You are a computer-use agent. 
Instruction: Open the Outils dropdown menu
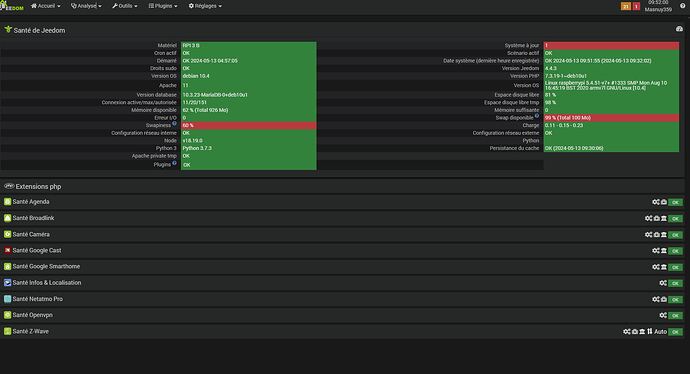click(125, 6)
